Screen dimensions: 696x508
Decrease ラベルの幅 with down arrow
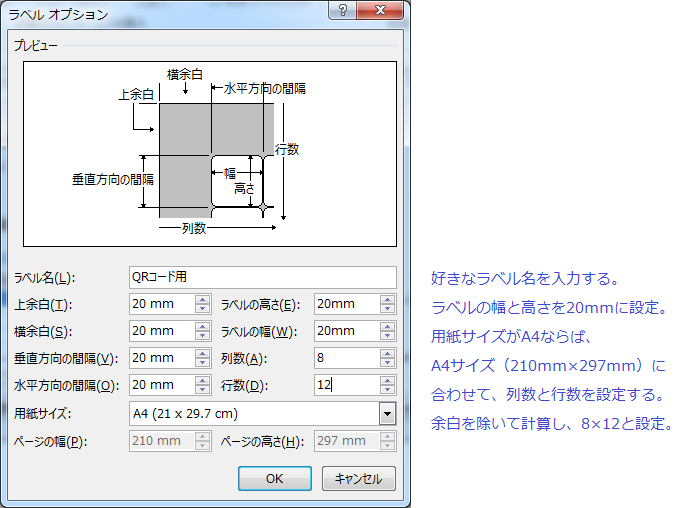(388, 336)
